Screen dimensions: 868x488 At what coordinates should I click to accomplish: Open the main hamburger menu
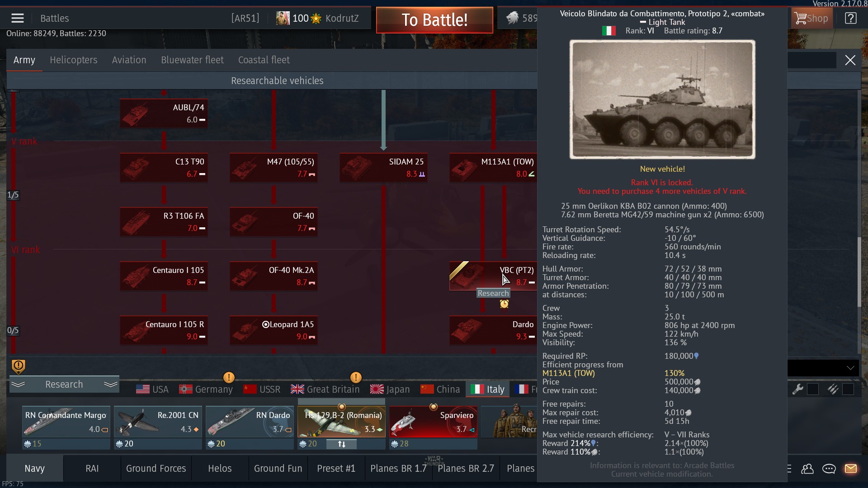click(x=18, y=18)
